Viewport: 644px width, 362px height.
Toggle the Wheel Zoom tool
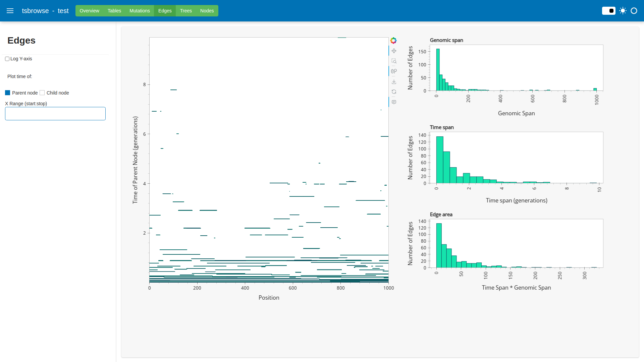click(x=394, y=71)
